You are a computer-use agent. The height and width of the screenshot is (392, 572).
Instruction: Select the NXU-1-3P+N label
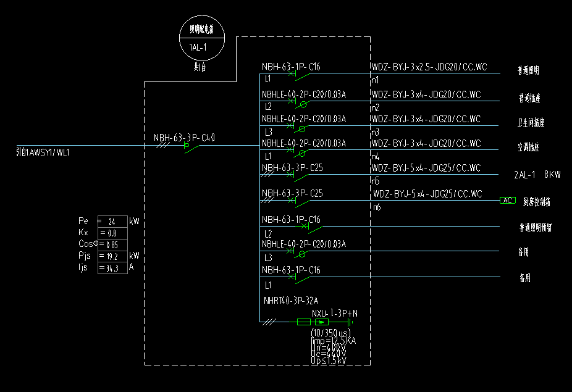point(335,314)
